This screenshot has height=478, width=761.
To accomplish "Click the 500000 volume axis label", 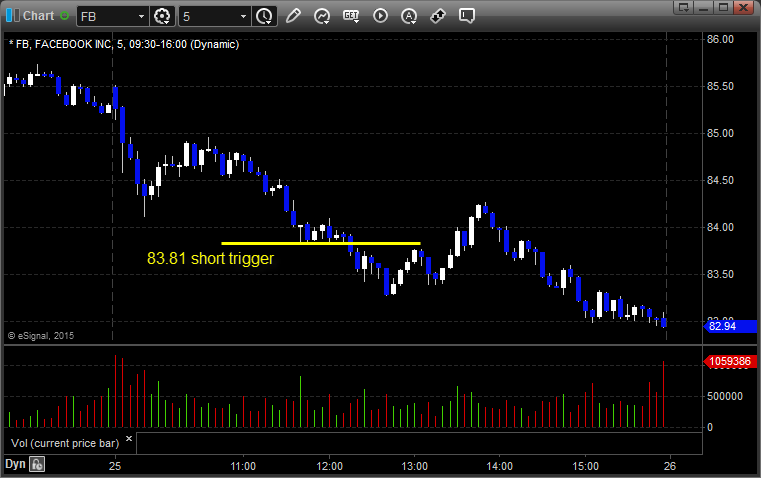I will click(725, 396).
